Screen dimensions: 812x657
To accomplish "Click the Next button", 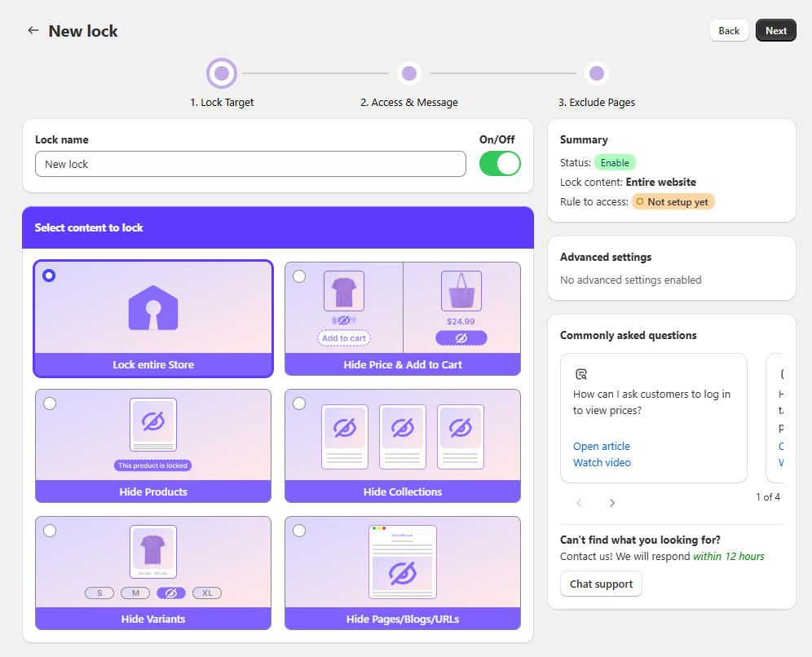I will coord(775,30).
